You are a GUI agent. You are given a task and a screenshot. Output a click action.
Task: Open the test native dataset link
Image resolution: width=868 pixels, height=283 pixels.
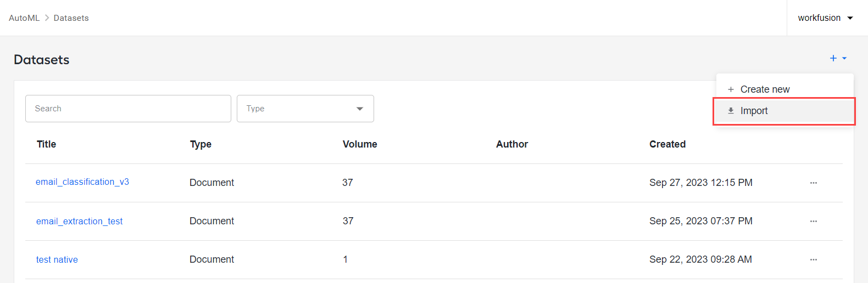point(57,259)
